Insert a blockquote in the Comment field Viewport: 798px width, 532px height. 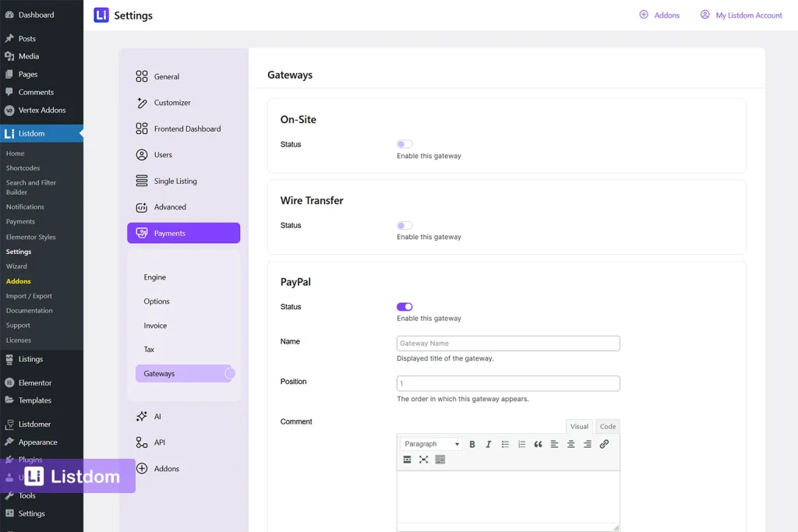coord(537,443)
